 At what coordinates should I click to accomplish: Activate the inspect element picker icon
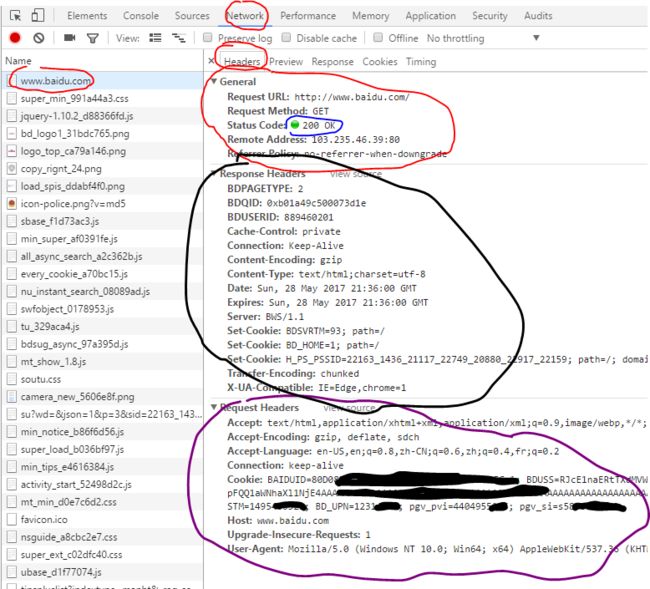(x=15, y=16)
